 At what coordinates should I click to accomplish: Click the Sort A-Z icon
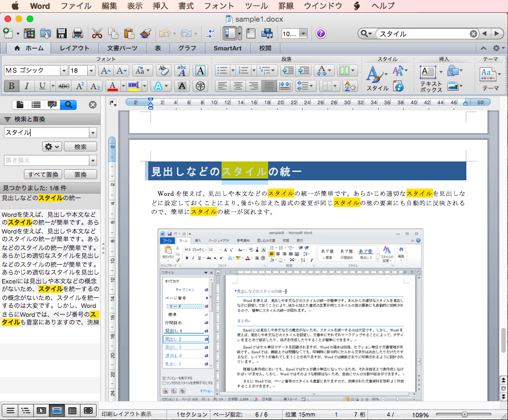(350, 86)
